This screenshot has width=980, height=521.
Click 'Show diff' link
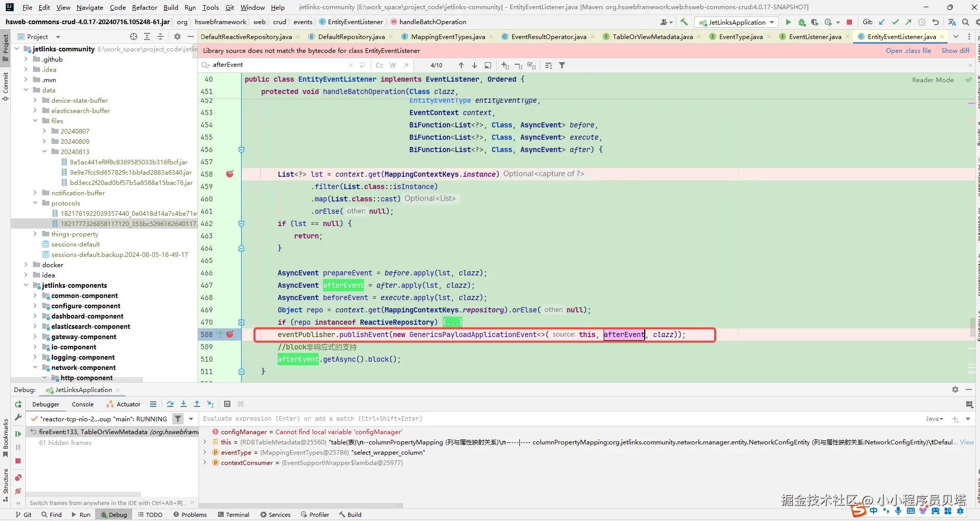click(955, 50)
